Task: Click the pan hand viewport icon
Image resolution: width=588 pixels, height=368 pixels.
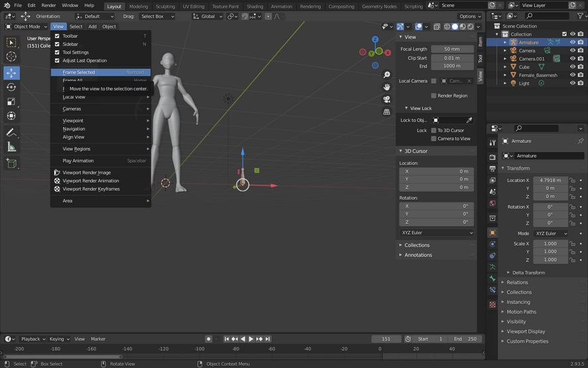Action: pyautogui.click(x=387, y=87)
